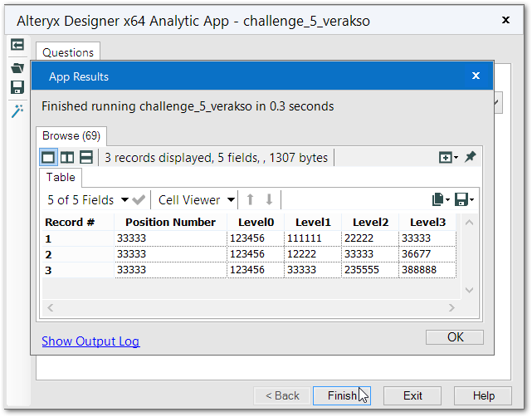Click the save floppy icon in left sidebar
The height and width of the screenshot is (417, 532).
pos(17,87)
